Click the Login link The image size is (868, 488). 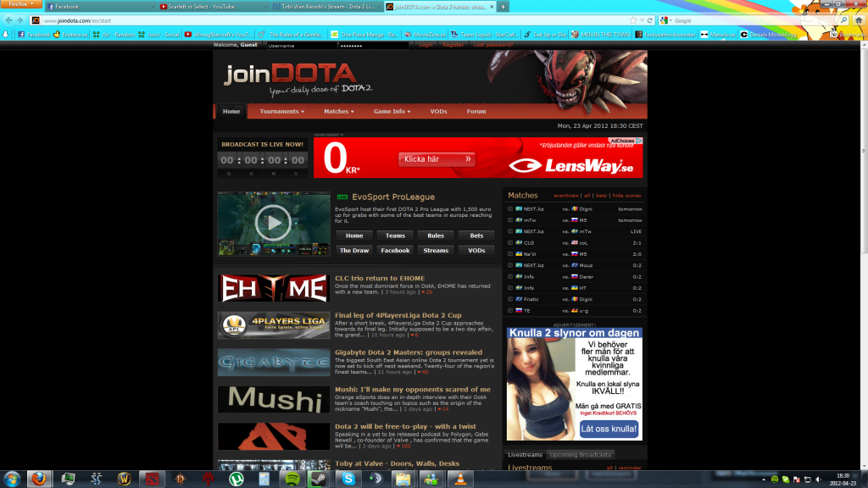pyautogui.click(x=426, y=45)
